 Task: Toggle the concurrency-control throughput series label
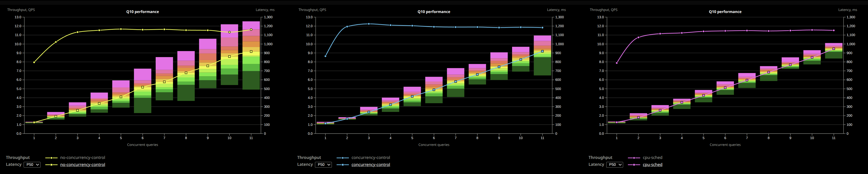coord(371,157)
